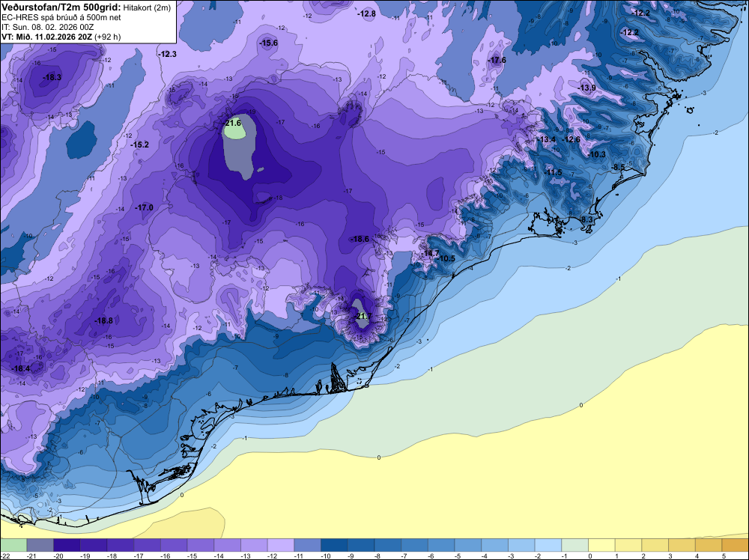This screenshot has height=560, width=749.
Task: Click the -18.6 temperature label
Action: (x=360, y=239)
